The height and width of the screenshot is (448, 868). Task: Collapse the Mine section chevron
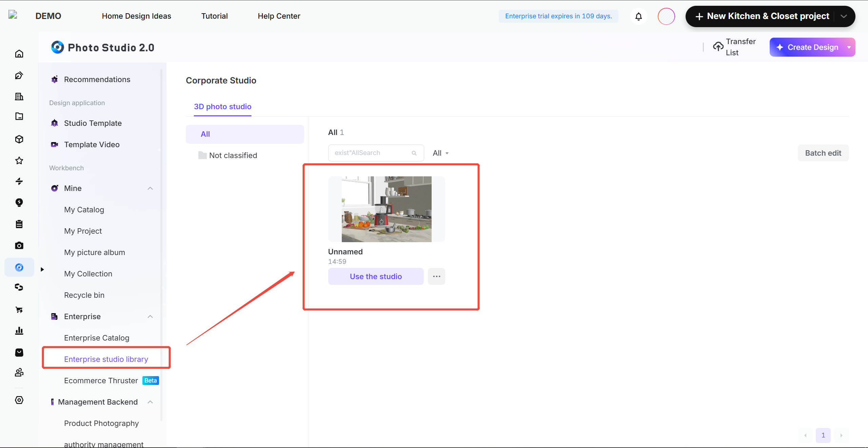click(150, 189)
